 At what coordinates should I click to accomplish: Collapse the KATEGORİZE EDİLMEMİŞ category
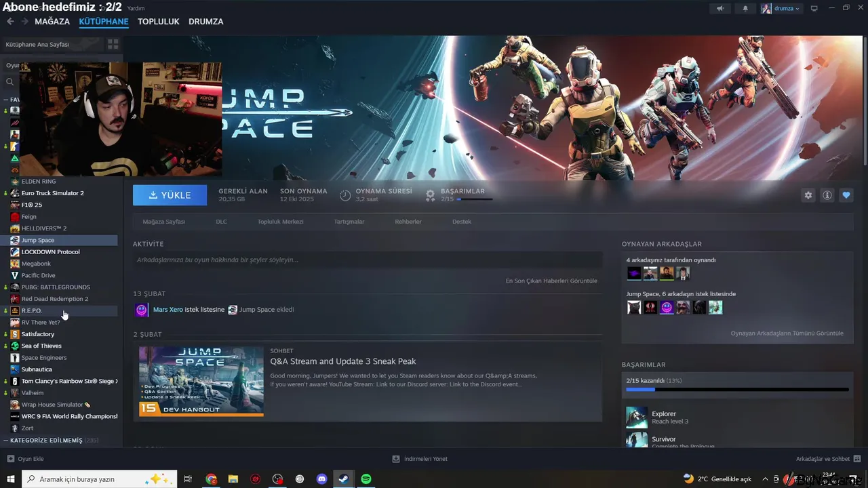tap(6, 441)
